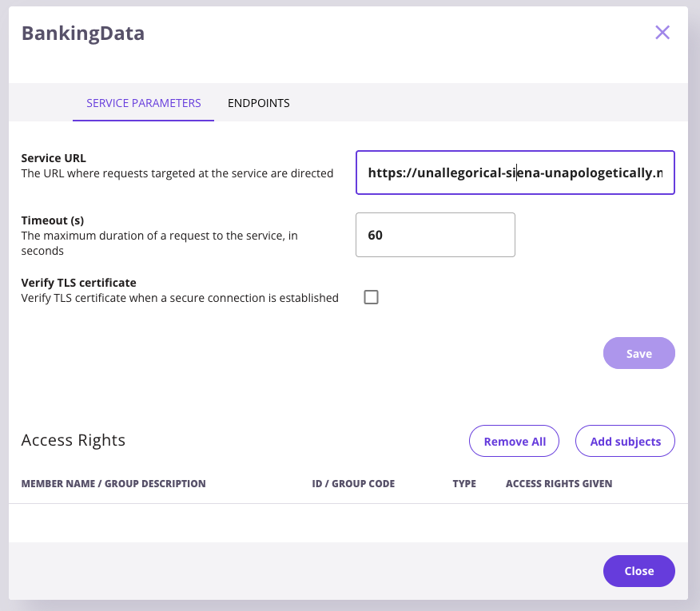
Task: Click the Save button
Action: [638, 353]
